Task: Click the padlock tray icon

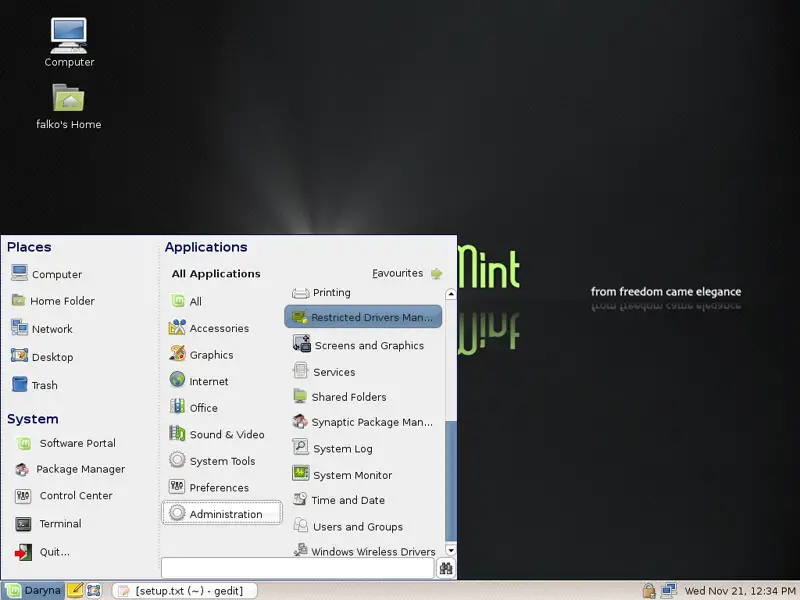Action: tap(648, 590)
